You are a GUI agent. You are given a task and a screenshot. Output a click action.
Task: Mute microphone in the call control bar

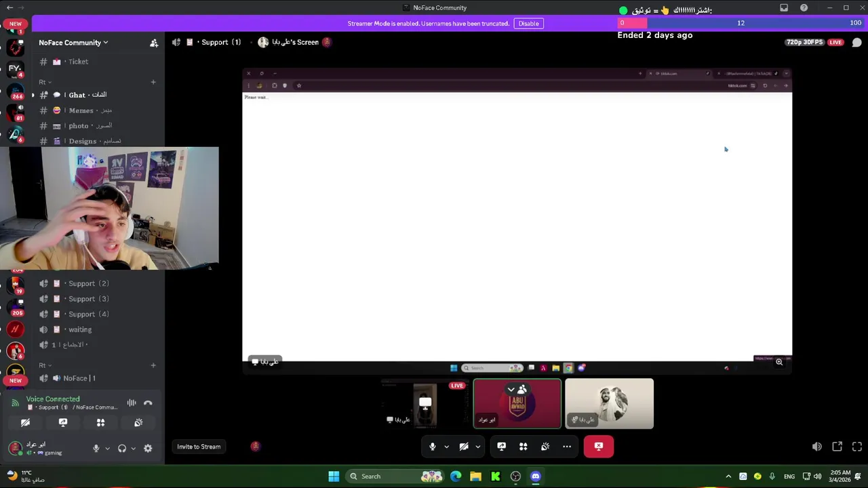pos(432,447)
